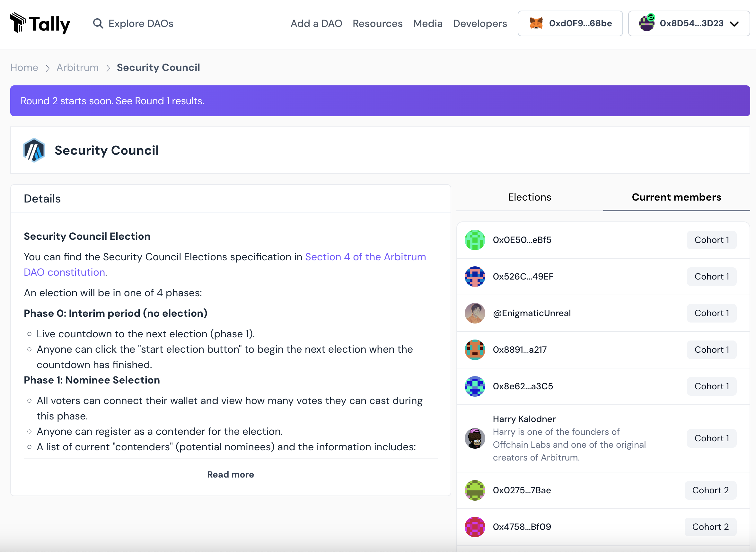Click the @EnigmaticUnreal profile picture
Viewport: 756px width, 552px height.
[x=475, y=313]
